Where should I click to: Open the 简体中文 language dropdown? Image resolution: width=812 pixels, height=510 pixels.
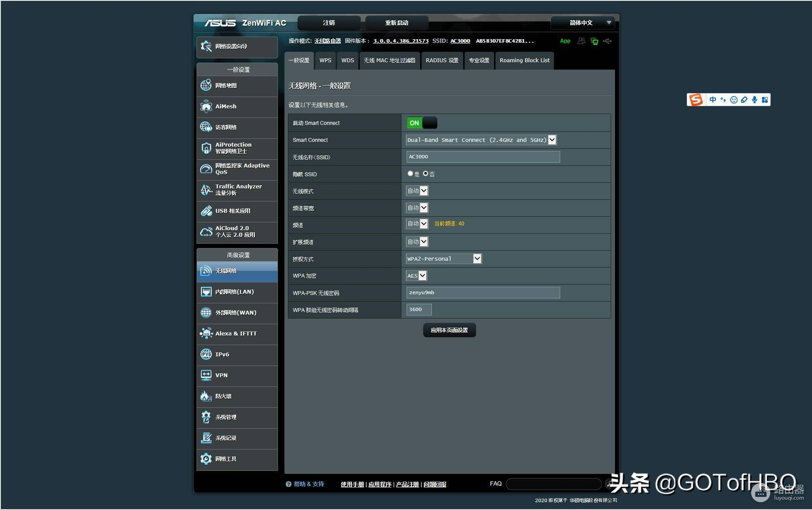(581, 23)
